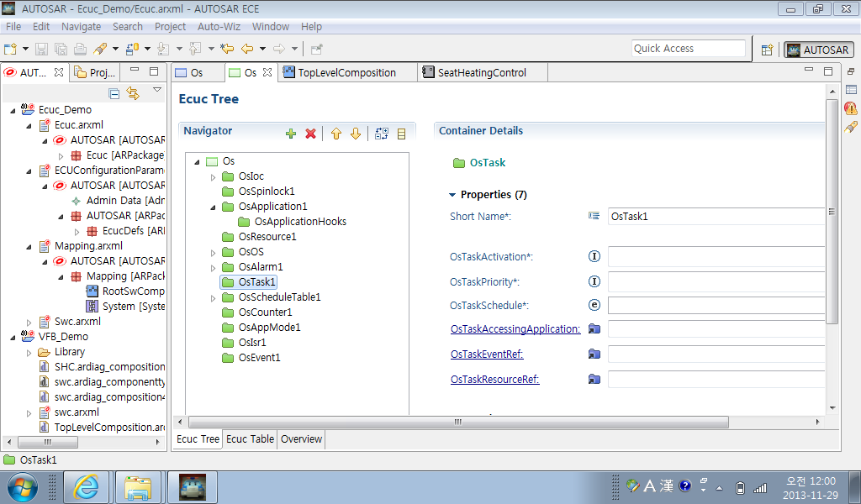This screenshot has height=504, width=861.
Task: Collapse the Properties (7) section
Action: [452, 195]
